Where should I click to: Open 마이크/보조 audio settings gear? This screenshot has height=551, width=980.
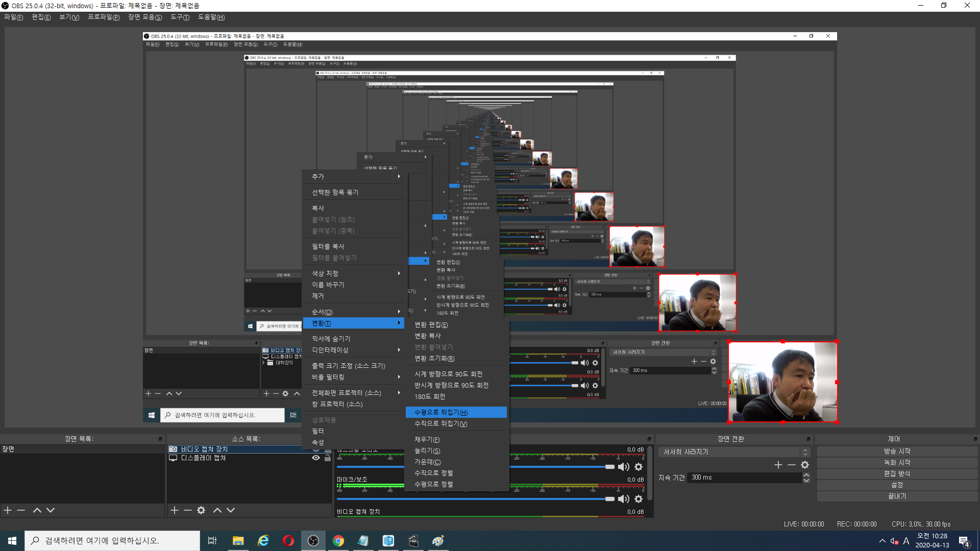coord(639,499)
